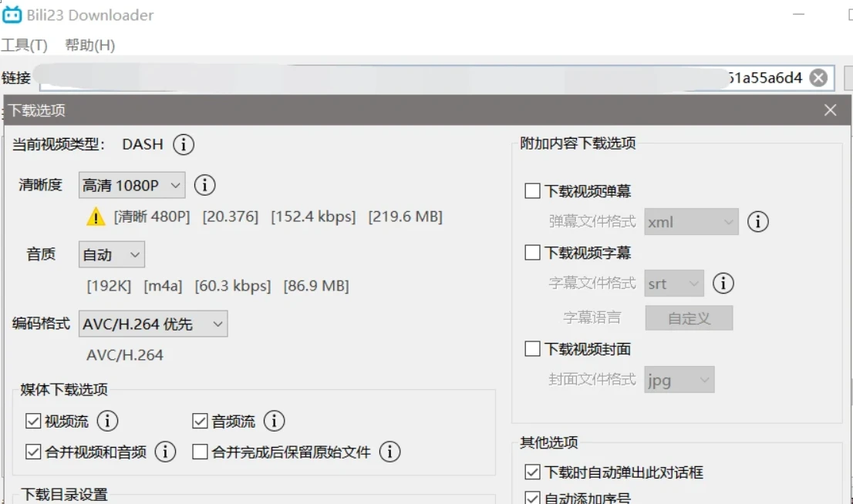Click the info icon next to srt format dropdown

tap(723, 284)
